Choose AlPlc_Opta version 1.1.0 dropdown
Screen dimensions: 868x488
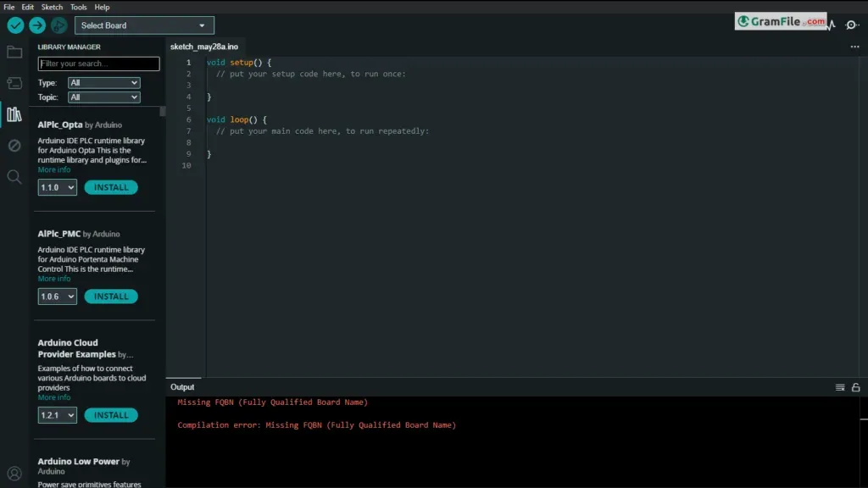57,187
